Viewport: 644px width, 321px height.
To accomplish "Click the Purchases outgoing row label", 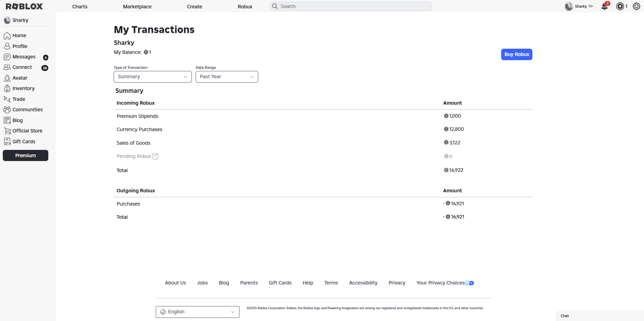I will click(128, 204).
